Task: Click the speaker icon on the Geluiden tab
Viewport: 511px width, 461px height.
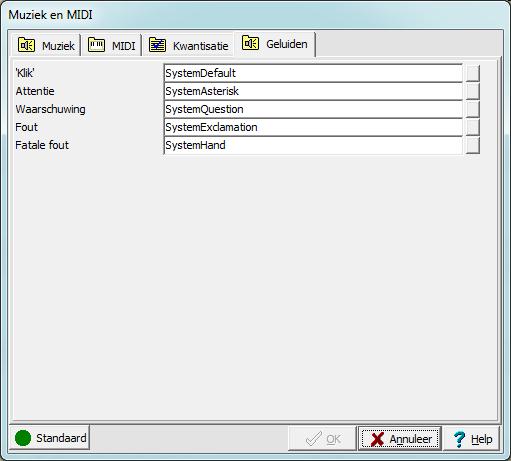Action: point(250,43)
